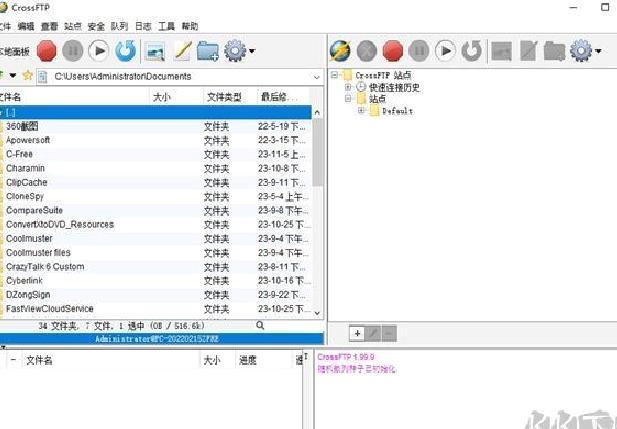Image resolution: width=617 pixels, height=429 pixels.
Task: Select the Apowersoft folder
Action: [x=156, y=141]
